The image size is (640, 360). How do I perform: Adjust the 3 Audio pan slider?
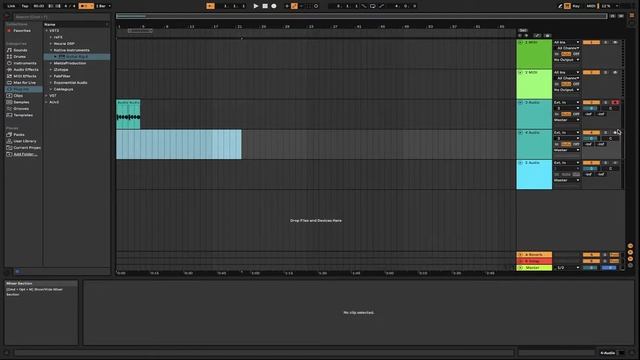pyautogui.click(x=611, y=109)
